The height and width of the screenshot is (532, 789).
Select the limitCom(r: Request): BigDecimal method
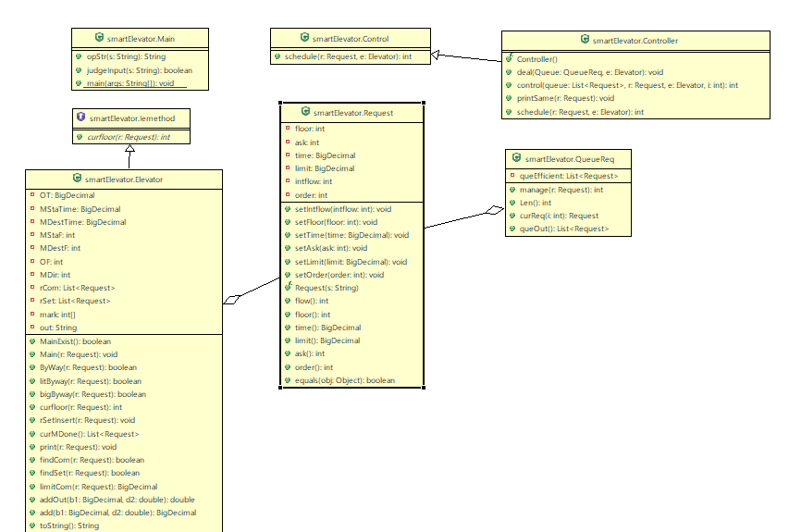click(x=99, y=487)
